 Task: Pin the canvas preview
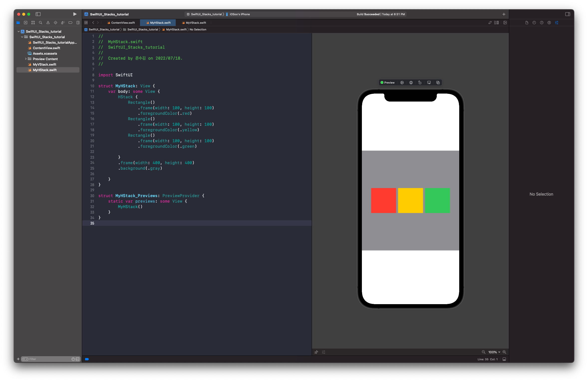(x=316, y=352)
